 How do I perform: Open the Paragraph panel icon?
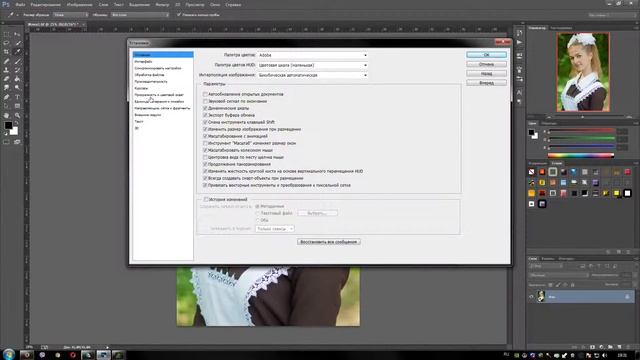(x=519, y=101)
